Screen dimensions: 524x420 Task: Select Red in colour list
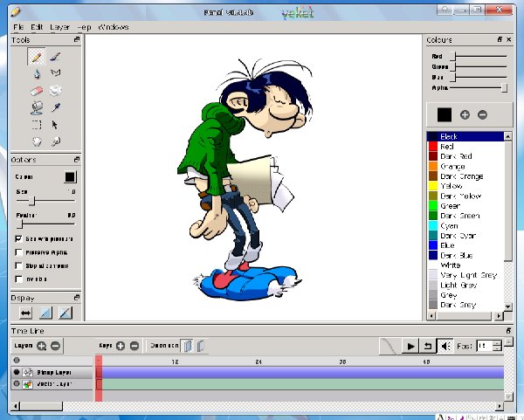(465, 147)
